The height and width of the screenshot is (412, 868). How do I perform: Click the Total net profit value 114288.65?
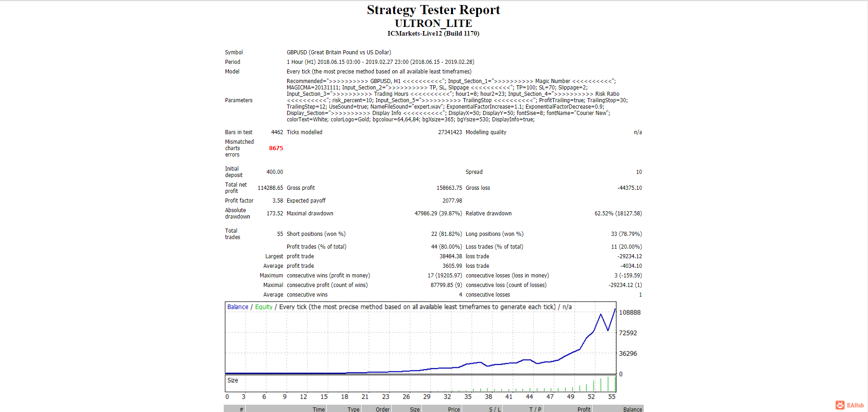pos(270,188)
